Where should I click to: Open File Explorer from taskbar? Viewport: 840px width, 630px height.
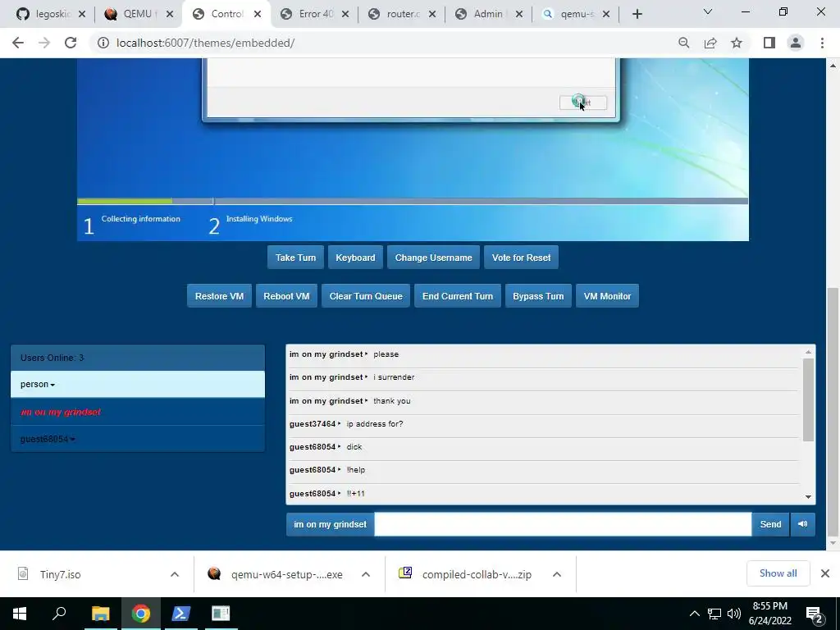coord(100,614)
